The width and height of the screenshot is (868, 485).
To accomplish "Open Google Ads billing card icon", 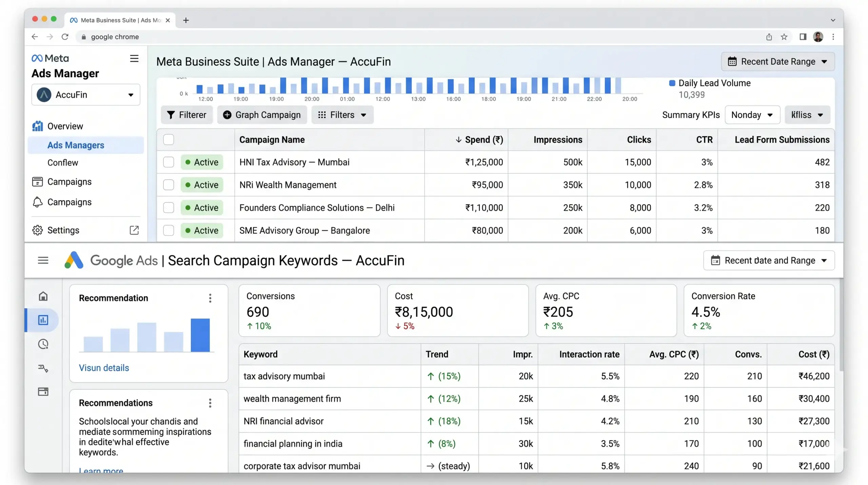I will pos(43,392).
